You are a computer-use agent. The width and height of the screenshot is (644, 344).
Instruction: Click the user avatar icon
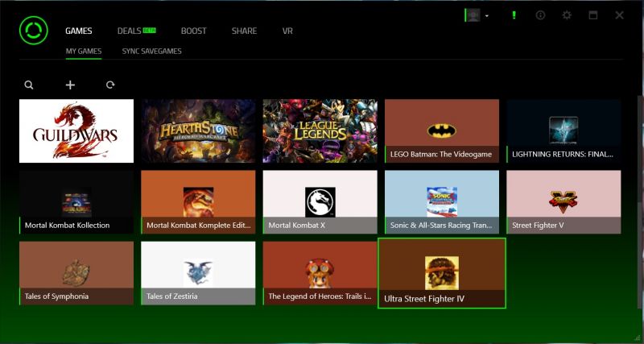pyautogui.click(x=473, y=15)
